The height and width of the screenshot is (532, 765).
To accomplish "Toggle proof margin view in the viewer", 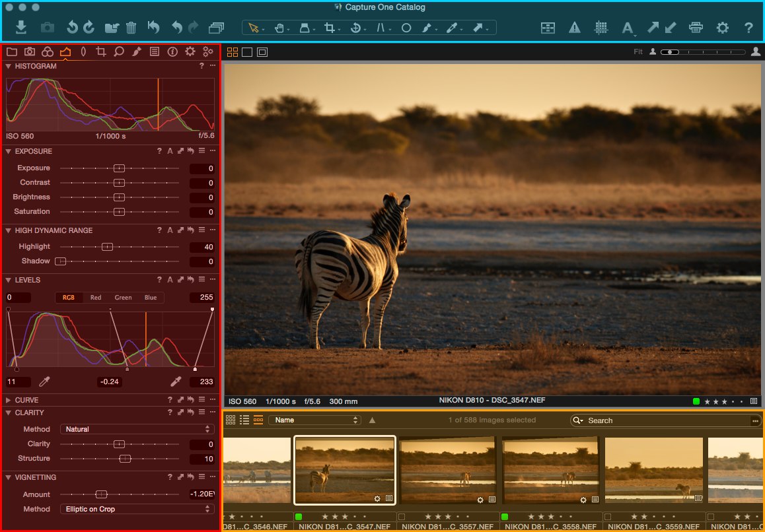I will [262, 52].
